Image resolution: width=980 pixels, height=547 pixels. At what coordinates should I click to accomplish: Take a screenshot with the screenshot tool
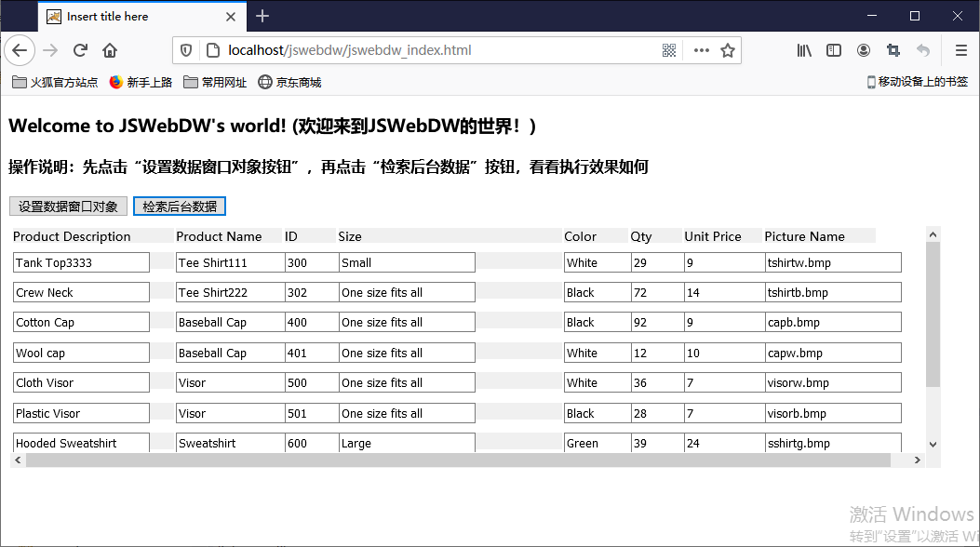[x=893, y=50]
